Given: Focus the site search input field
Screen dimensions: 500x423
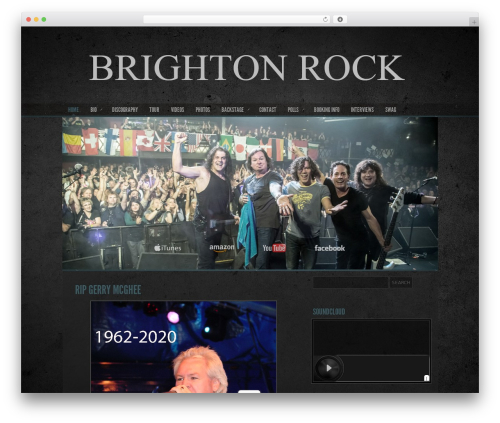Looking at the screenshot, I should coord(351,282).
